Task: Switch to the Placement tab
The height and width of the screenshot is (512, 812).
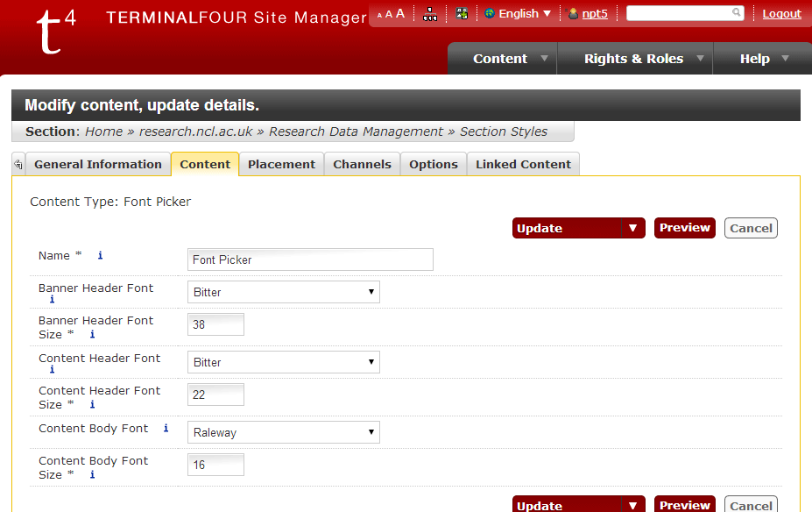Action: 281,164
